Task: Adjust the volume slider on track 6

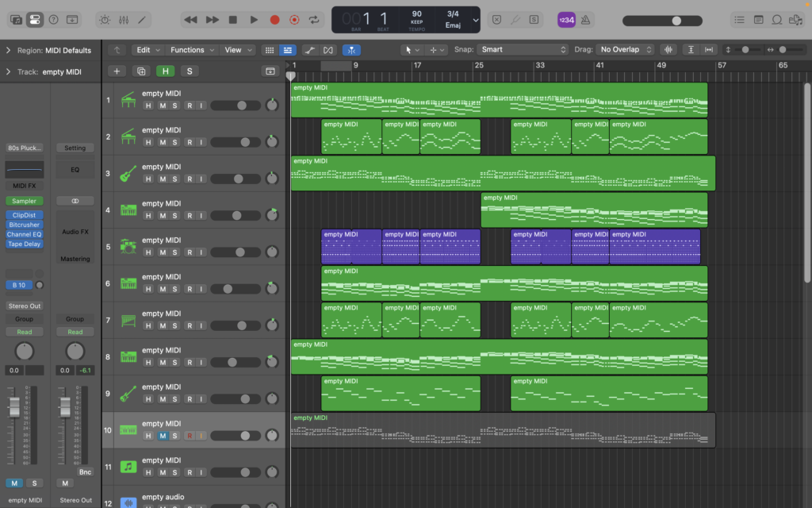Action: click(228, 289)
